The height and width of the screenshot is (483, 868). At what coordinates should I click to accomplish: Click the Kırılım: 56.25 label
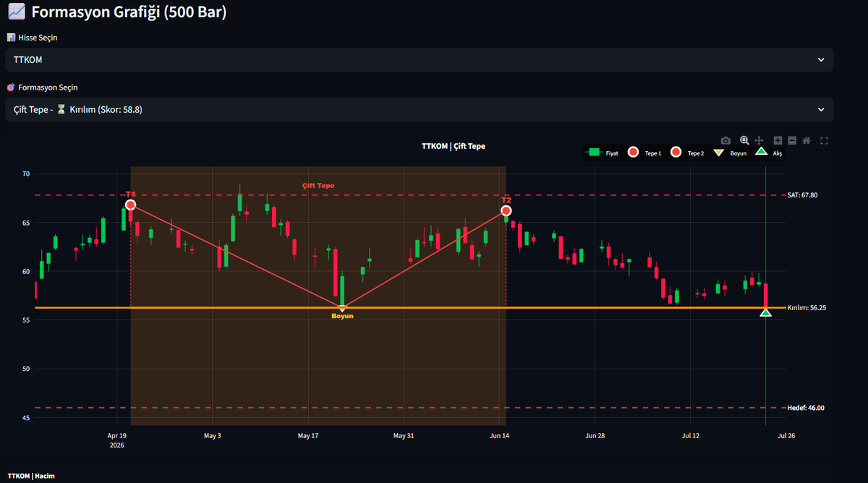coord(807,307)
